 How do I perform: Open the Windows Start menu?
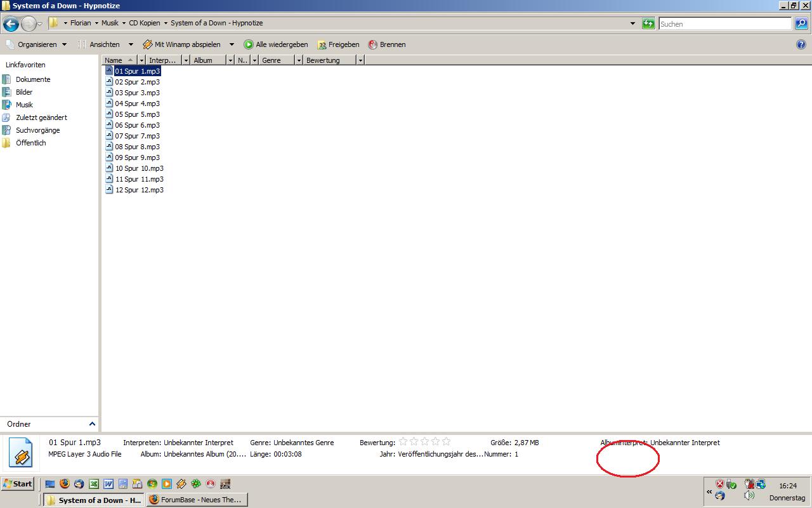[18, 484]
